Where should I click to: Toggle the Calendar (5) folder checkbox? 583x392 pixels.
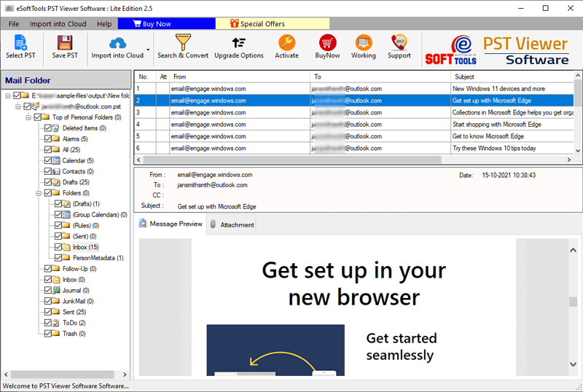(x=48, y=160)
